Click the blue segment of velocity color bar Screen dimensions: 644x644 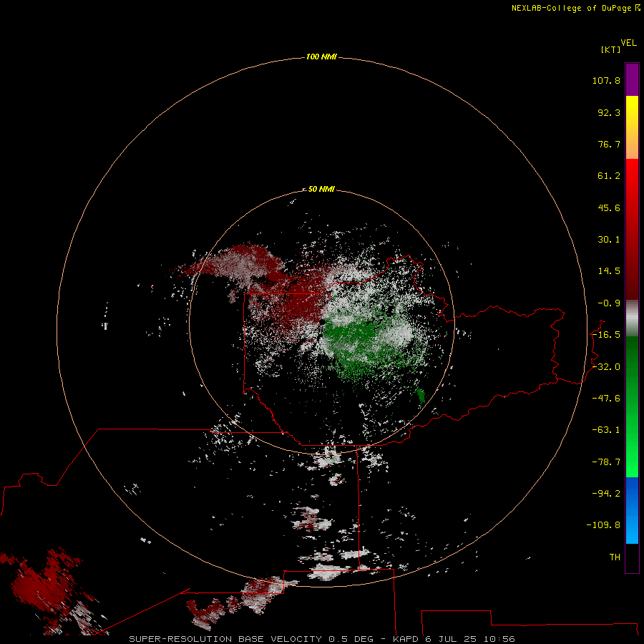[632, 510]
